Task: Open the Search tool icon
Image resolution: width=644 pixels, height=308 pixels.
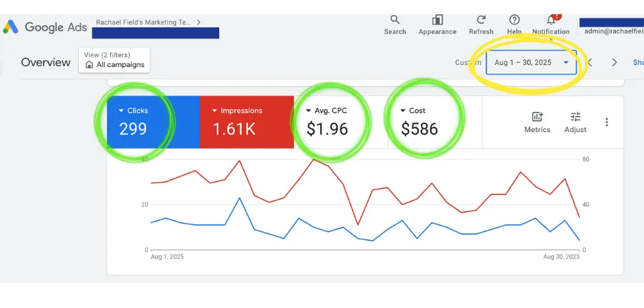Action: 395,19
